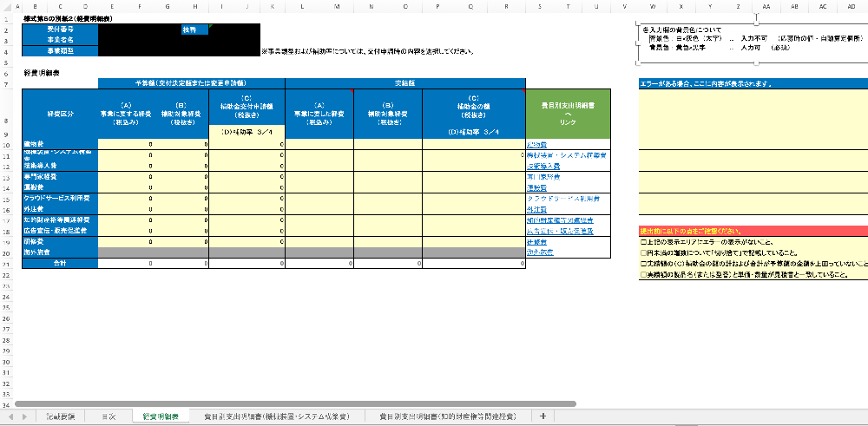
Task: Click the 実績額 (B) input cell in 専門家経費 row
Action: 387,177
